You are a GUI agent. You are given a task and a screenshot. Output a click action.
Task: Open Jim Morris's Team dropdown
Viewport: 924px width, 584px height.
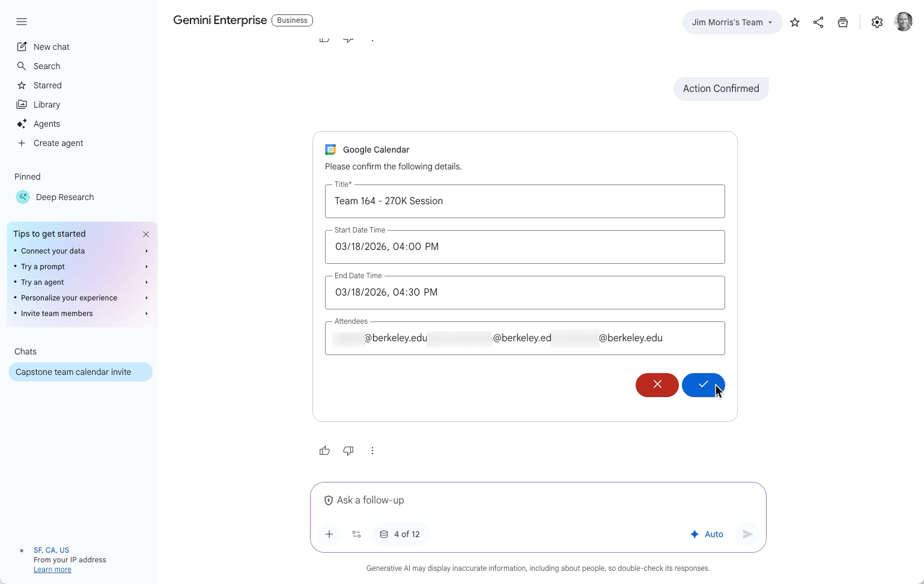[732, 22]
